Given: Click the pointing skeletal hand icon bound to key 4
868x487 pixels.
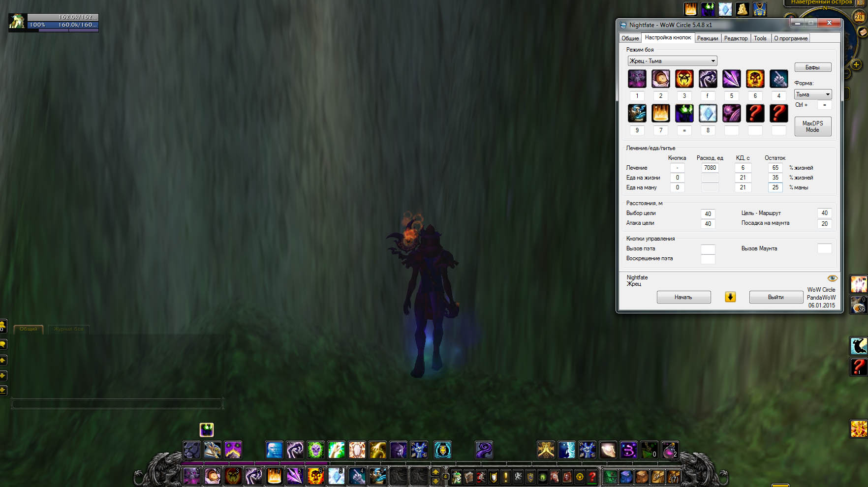Looking at the screenshot, I should pyautogui.click(x=778, y=79).
